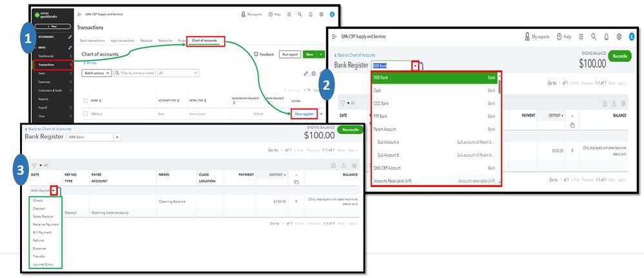Viewport: 644px width, 278px height.
Task: Open My experts icon on the Transactions page
Action: pos(243,14)
